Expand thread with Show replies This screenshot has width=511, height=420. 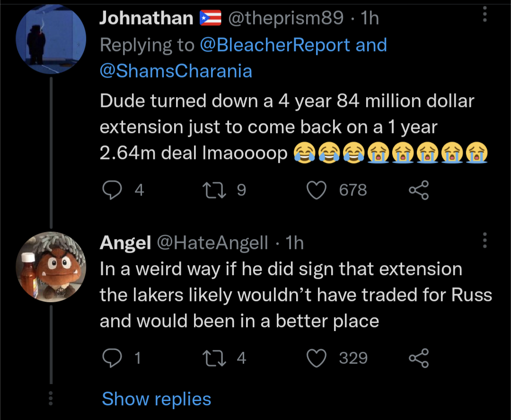coord(156,399)
